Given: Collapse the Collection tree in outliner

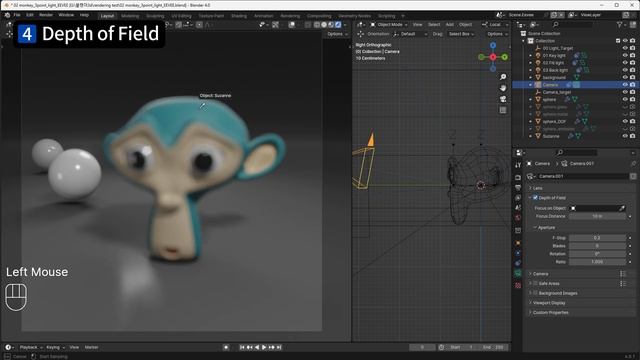Looking at the screenshot, I should pyautogui.click(x=524, y=41).
